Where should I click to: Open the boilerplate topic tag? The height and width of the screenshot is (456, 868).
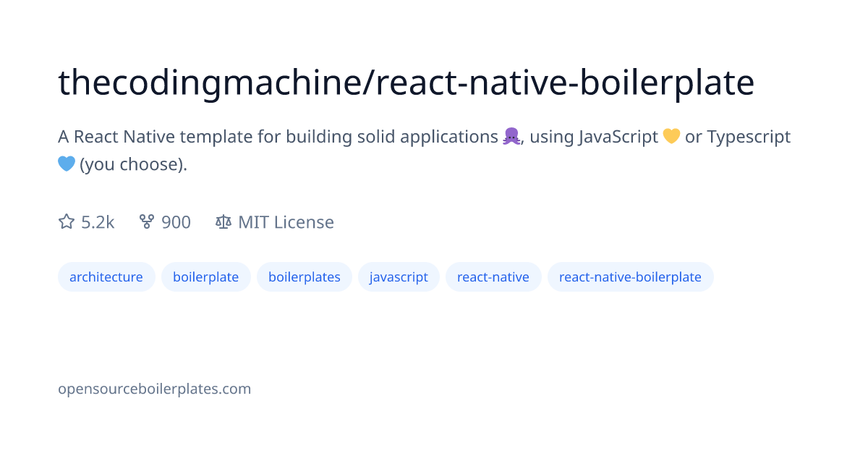205,276
